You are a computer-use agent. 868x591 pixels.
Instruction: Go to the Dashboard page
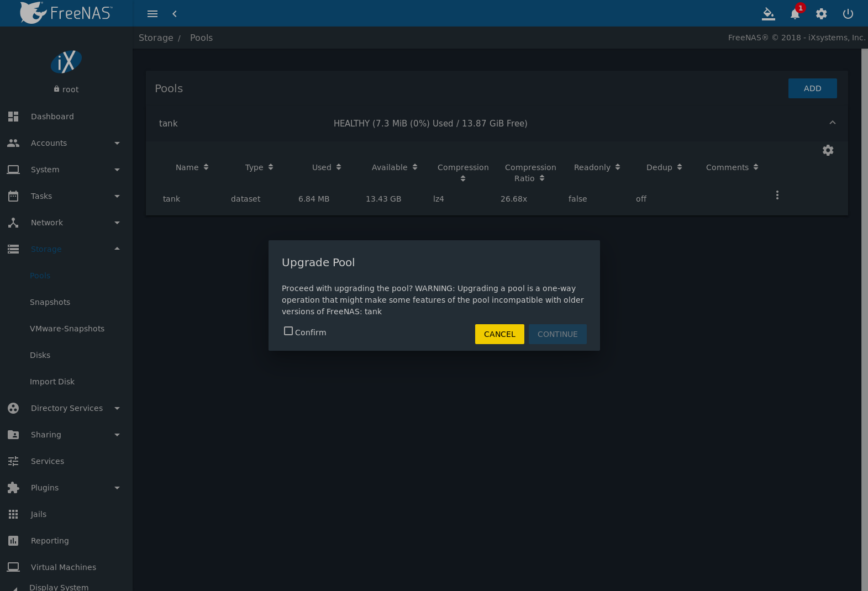point(52,117)
